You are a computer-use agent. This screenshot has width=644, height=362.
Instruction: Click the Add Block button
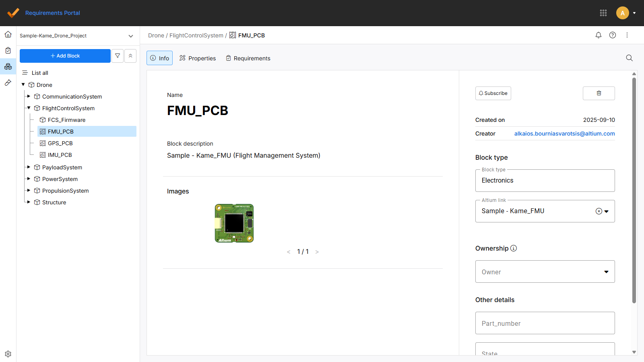(x=65, y=56)
